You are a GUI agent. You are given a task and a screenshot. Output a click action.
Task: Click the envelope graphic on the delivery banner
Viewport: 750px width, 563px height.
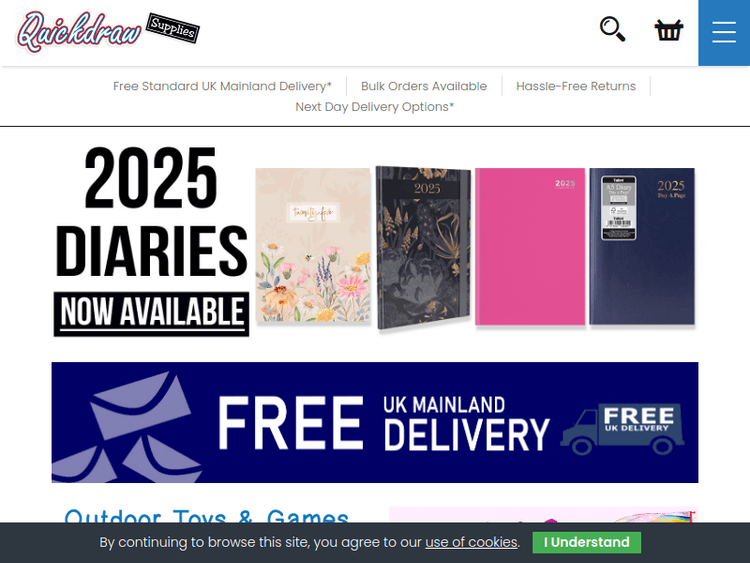tap(127, 427)
